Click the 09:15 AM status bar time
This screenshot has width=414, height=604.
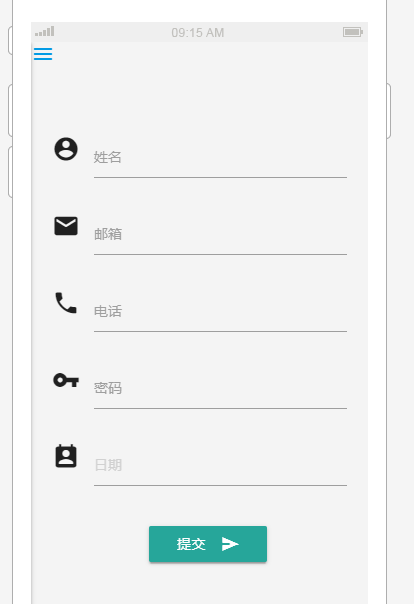198,33
